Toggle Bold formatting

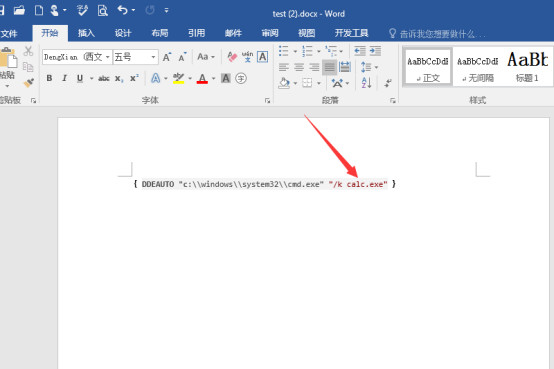point(49,78)
